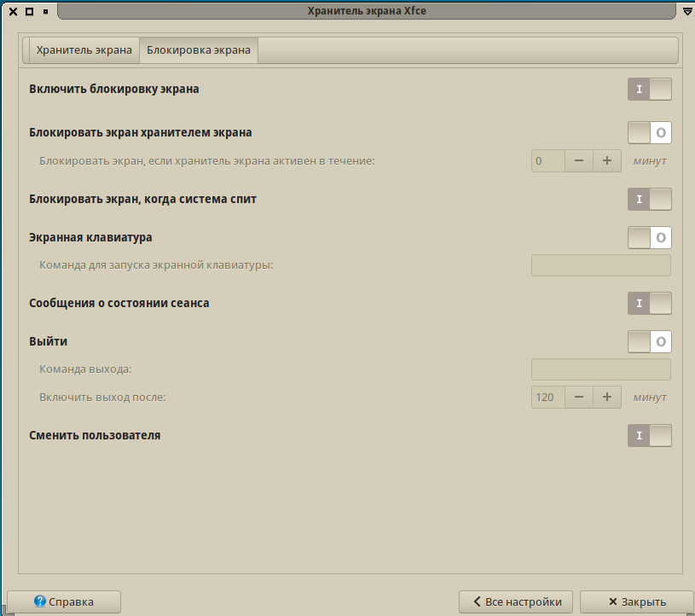Screen dimensions: 695x616
Task: Disable the "Сменить пользователя" switch
Action: [649, 435]
